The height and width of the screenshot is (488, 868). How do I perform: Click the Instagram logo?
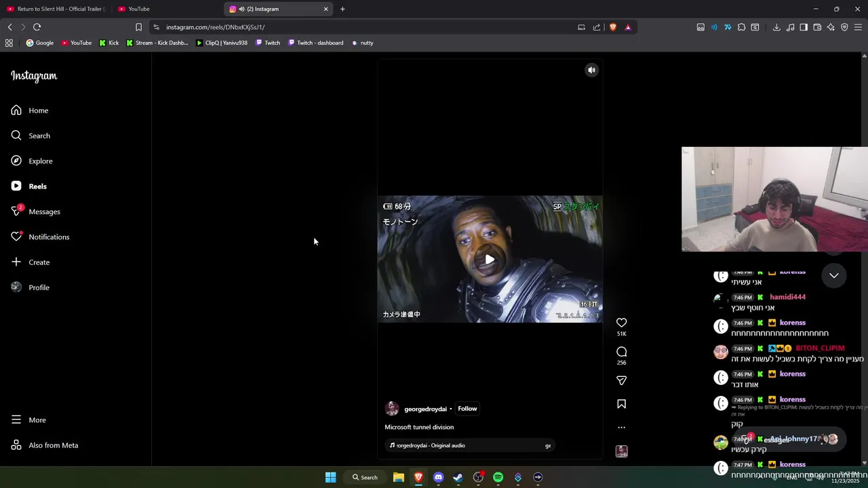click(x=34, y=76)
